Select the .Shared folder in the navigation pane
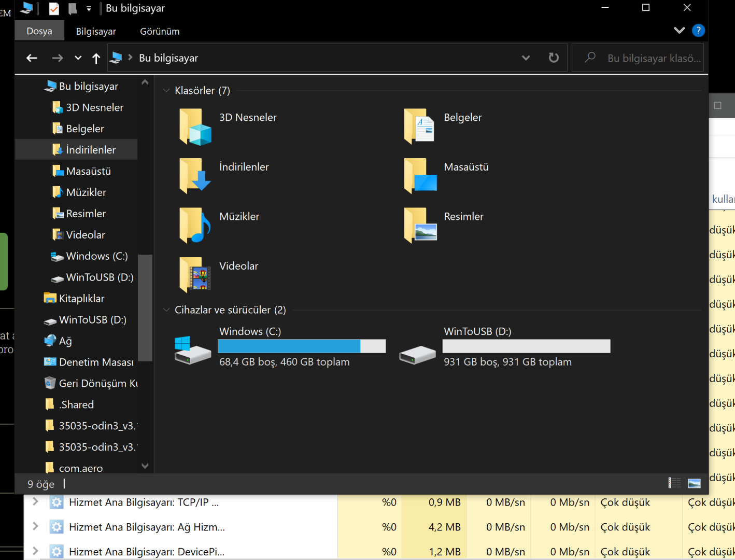Viewport: 735px width, 560px height. (76, 405)
